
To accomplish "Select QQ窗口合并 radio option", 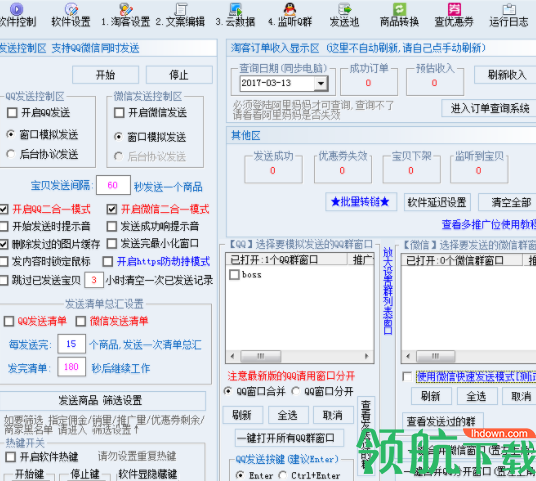I will coord(228,391).
